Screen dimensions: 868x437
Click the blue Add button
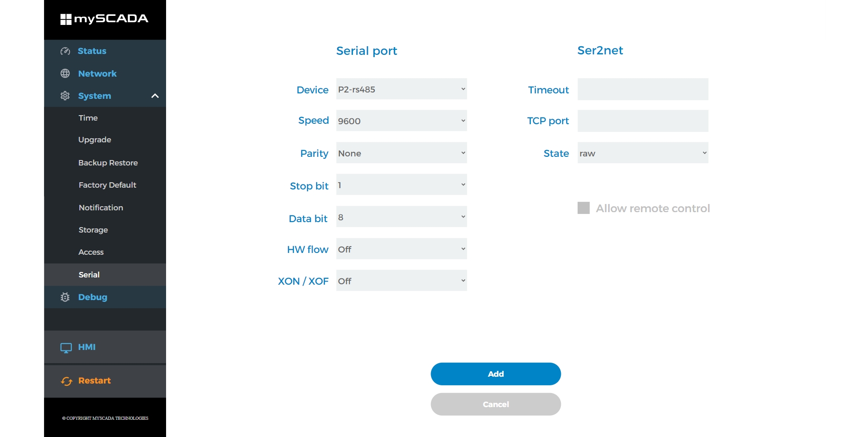496,374
